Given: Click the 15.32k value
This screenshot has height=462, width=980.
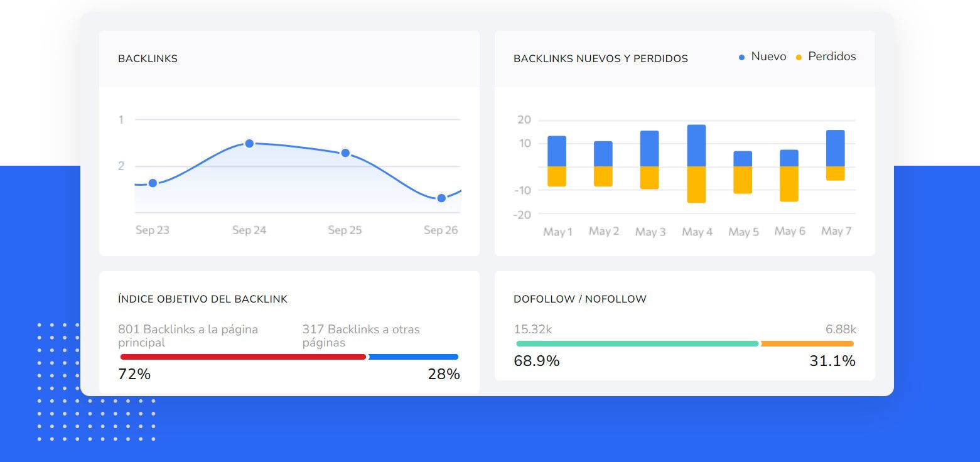Looking at the screenshot, I should [x=533, y=329].
